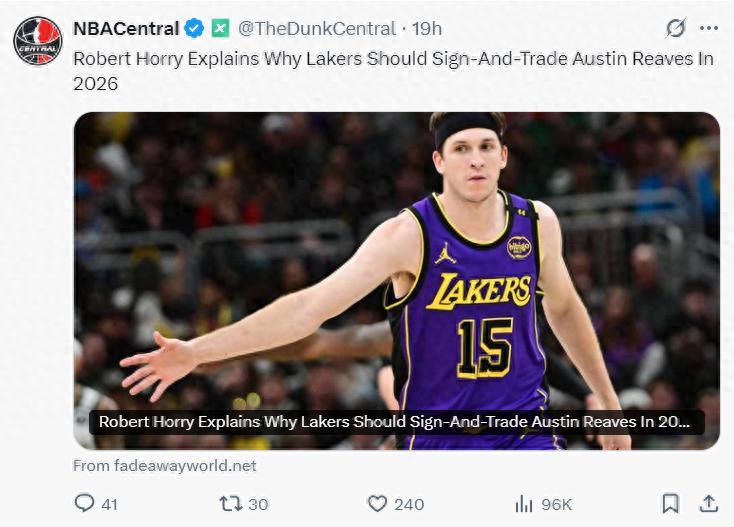The image size is (734, 527).
Task: Click the Robert Horry tweet text
Action: click(392, 70)
